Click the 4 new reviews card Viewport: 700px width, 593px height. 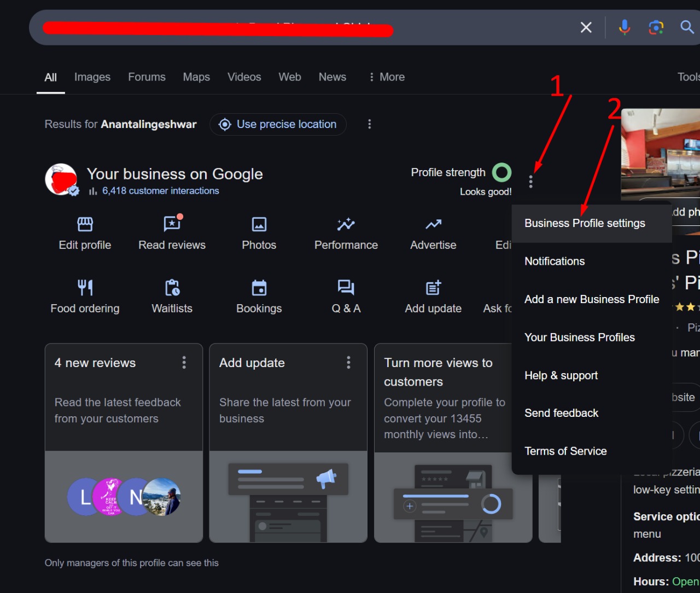124,443
